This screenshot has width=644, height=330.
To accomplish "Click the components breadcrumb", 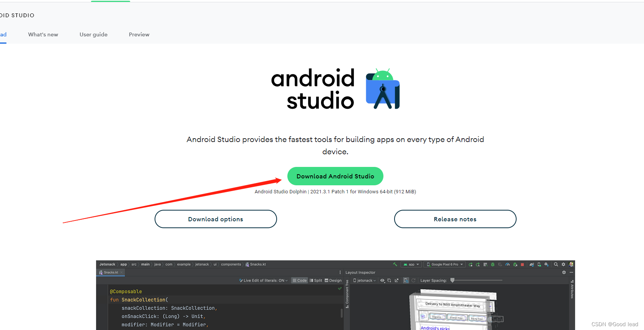I will click(231, 265).
